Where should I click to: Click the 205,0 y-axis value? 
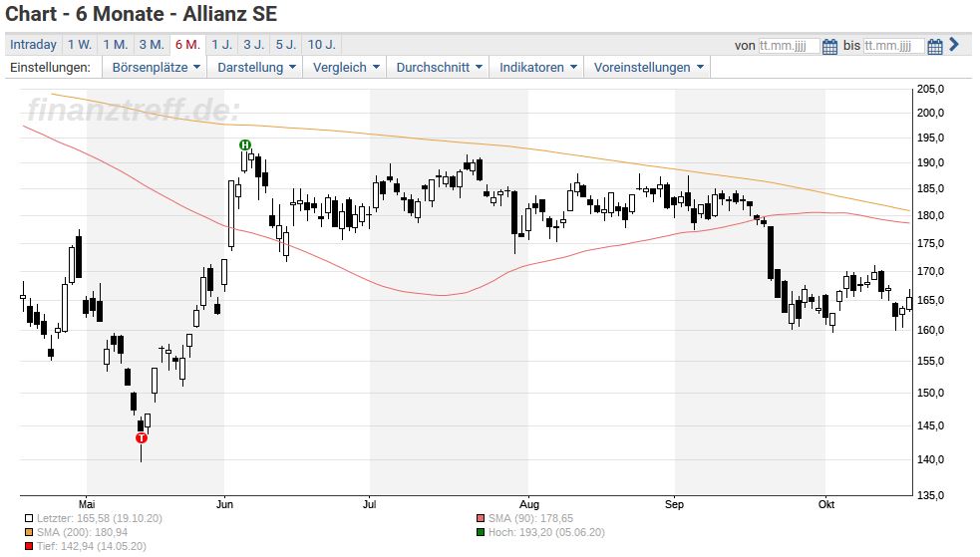[930, 90]
